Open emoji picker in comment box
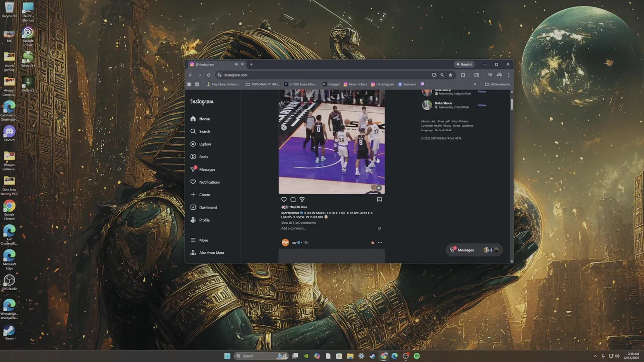Viewport: 644px width, 362px height. (x=379, y=228)
